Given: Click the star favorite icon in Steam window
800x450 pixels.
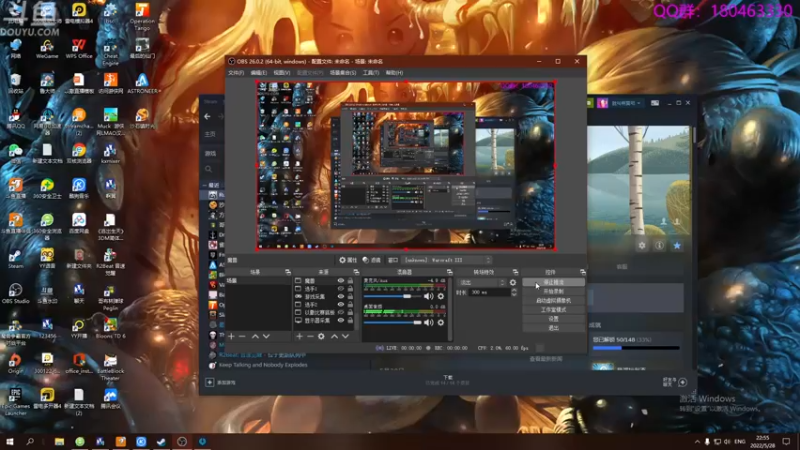Looking at the screenshot, I should [677, 245].
